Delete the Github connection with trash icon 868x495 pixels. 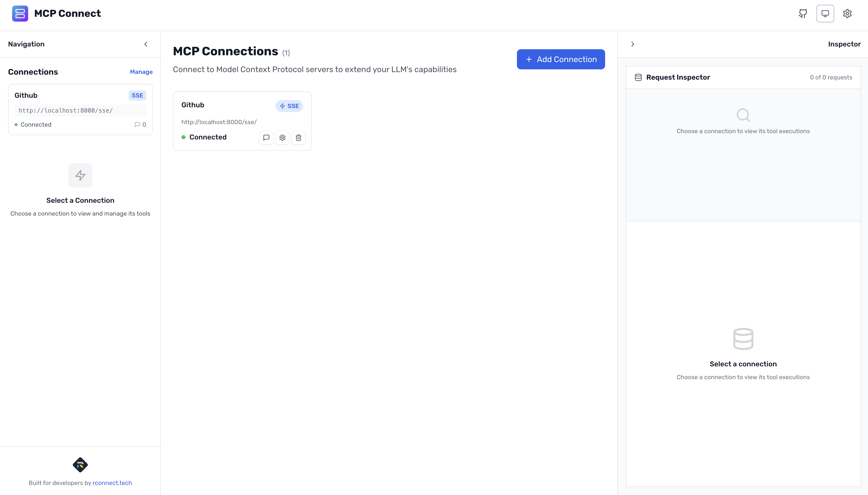tap(299, 137)
